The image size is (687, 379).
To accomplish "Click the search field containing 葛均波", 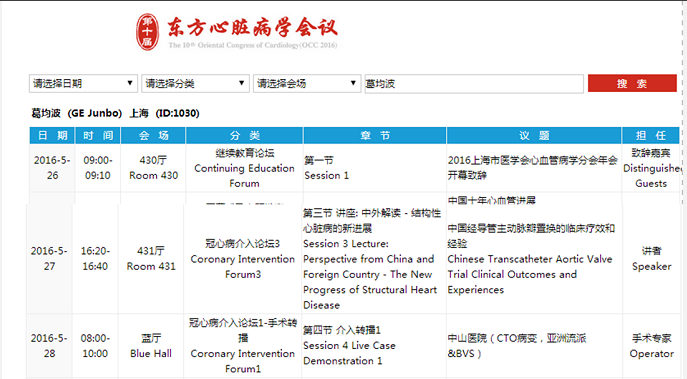I will (x=474, y=83).
